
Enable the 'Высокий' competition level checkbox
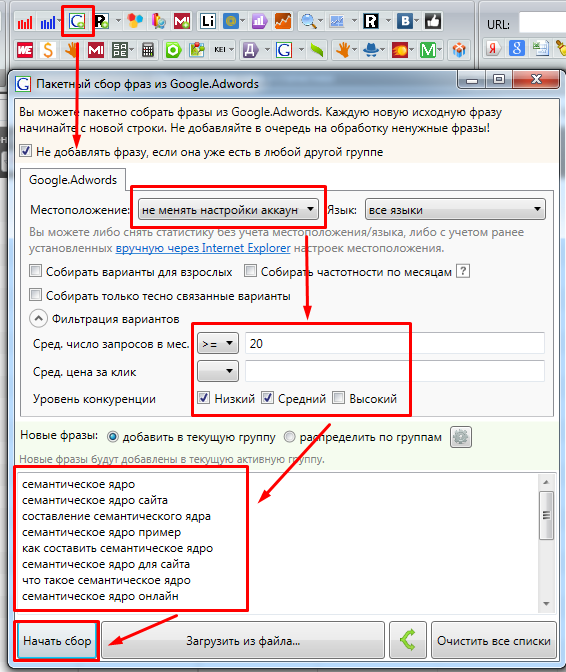[x=338, y=398]
